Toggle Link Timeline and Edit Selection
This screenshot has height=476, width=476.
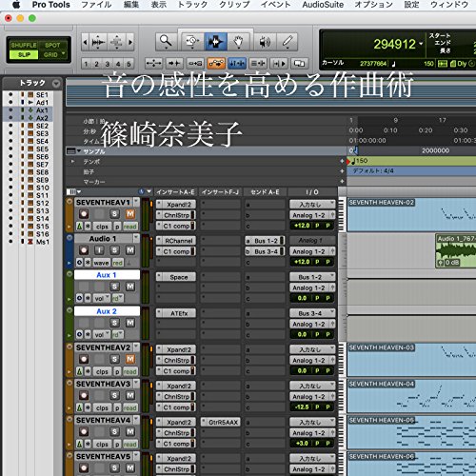pyautogui.click(x=237, y=64)
